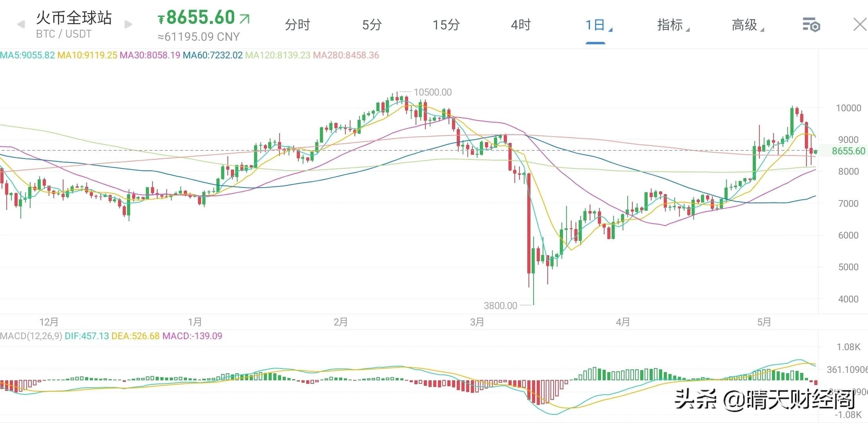Select the 15分 interval tab
Image resolution: width=868 pixels, height=423 pixels.
point(446,25)
